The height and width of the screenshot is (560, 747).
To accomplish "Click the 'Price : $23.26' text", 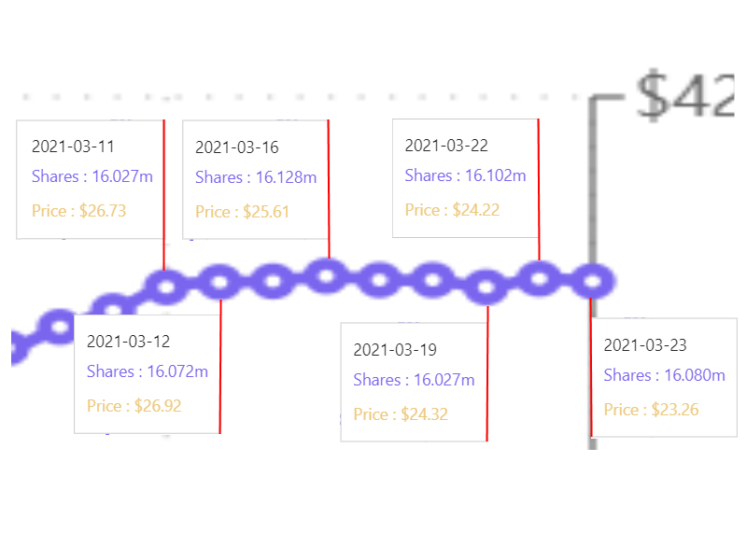I will [651, 410].
